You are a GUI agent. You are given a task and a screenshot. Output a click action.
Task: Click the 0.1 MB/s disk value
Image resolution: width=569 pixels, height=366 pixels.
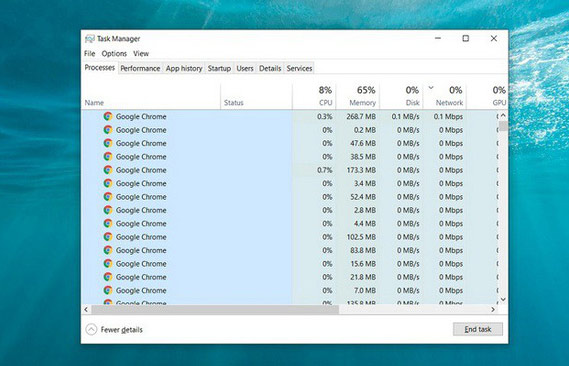point(405,116)
